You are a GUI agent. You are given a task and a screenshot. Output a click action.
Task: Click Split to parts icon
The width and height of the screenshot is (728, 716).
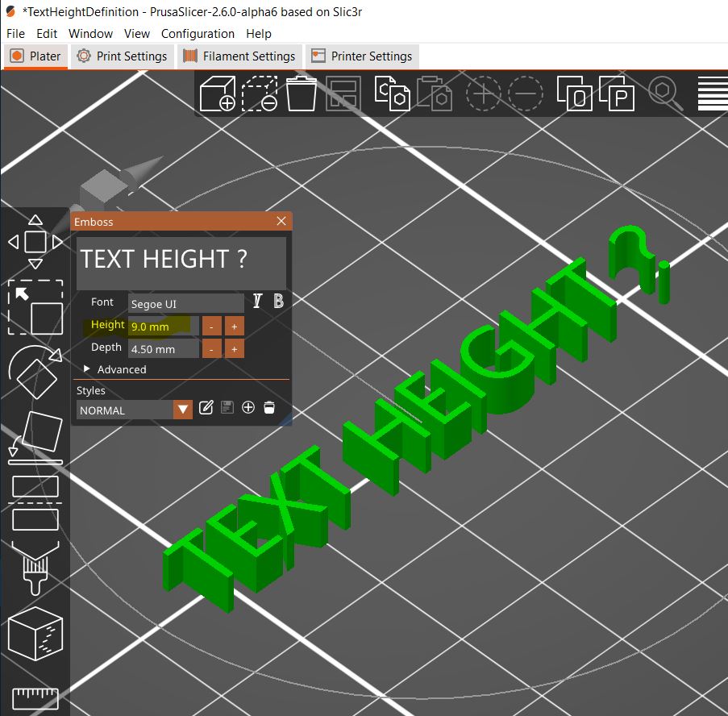coord(618,94)
